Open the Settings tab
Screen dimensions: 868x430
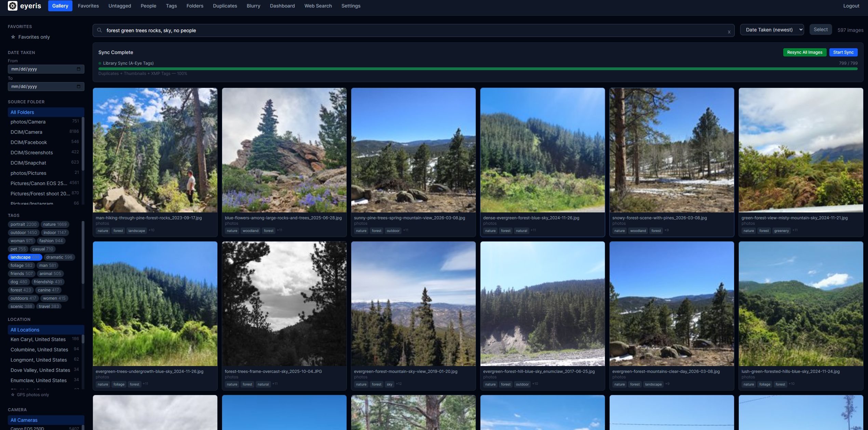(351, 6)
